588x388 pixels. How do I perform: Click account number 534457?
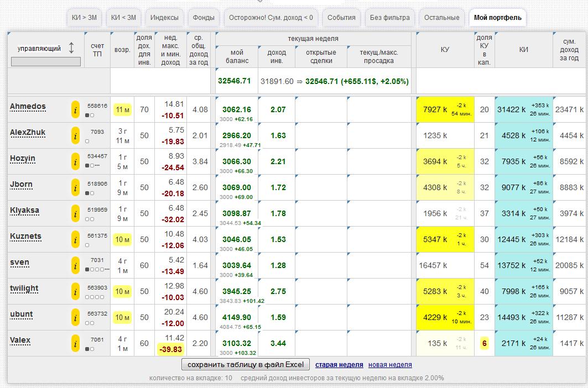coord(97,156)
